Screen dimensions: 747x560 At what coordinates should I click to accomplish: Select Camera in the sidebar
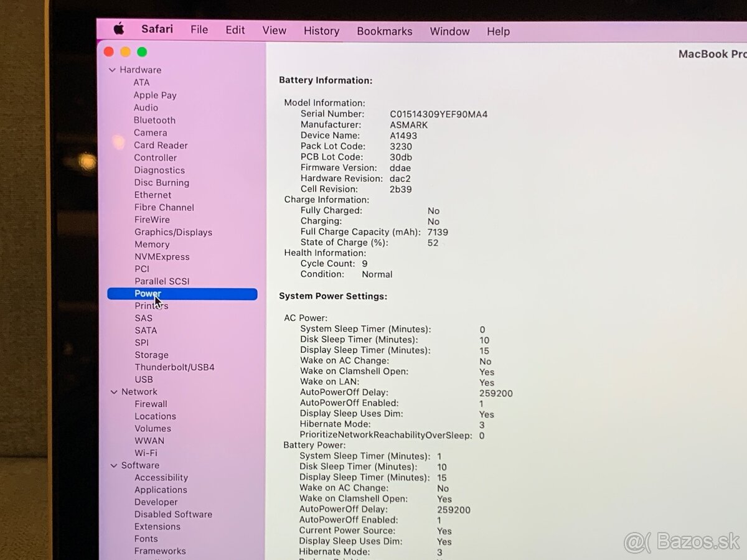[151, 133]
